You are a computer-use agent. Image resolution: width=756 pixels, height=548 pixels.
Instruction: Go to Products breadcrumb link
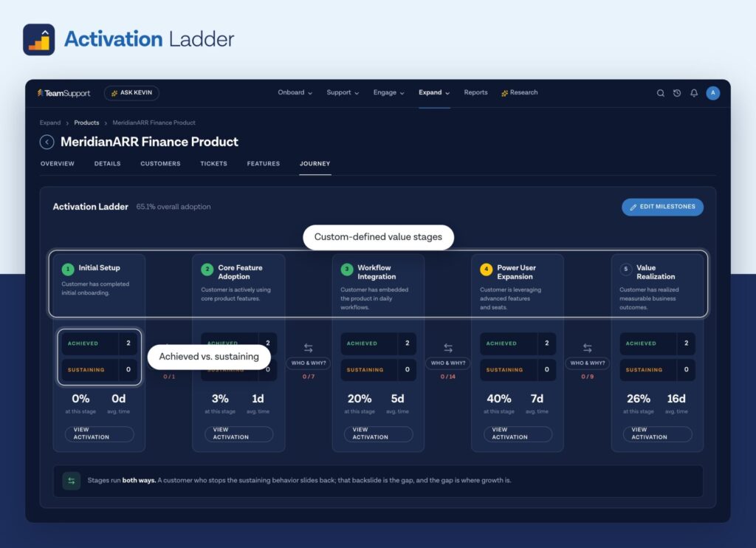click(x=86, y=123)
